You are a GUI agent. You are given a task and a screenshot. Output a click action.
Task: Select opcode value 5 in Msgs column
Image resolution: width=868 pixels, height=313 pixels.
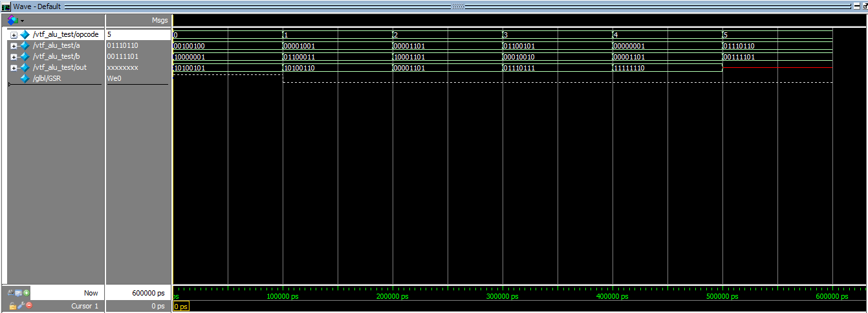pos(109,34)
